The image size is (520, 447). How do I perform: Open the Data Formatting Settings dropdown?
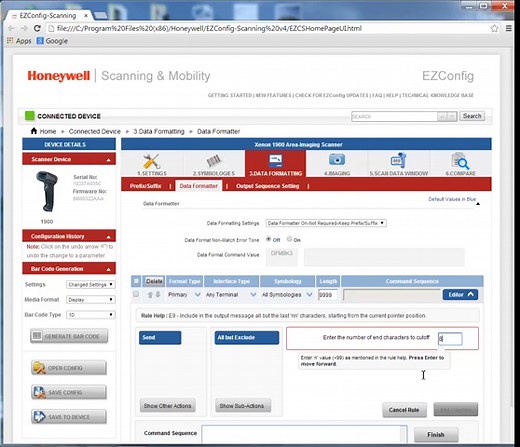coord(326,223)
